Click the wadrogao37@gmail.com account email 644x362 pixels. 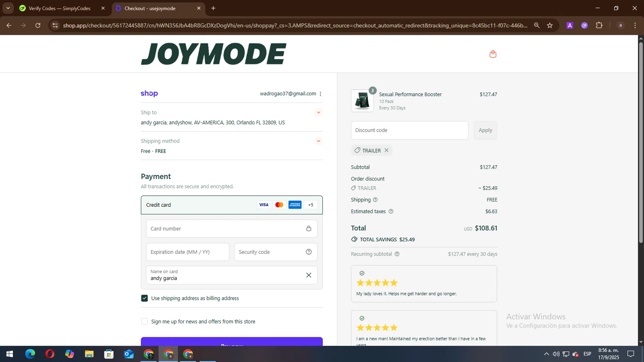(288, 94)
